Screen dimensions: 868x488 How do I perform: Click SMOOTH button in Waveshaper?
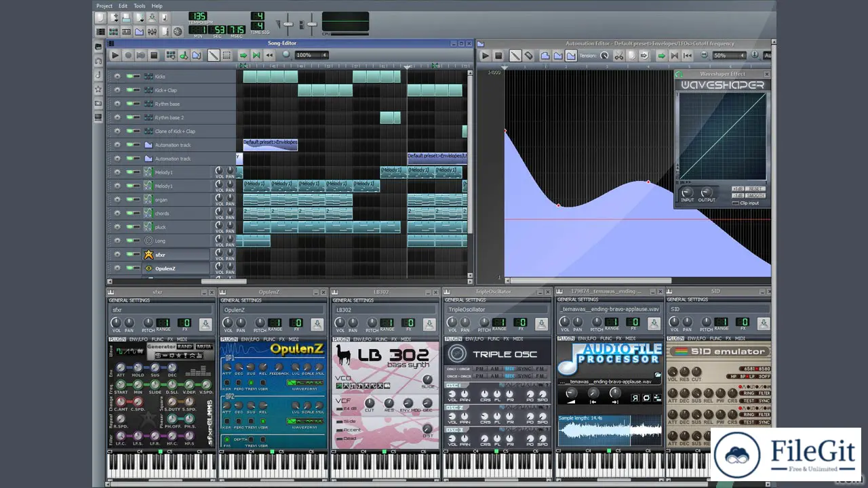click(755, 196)
